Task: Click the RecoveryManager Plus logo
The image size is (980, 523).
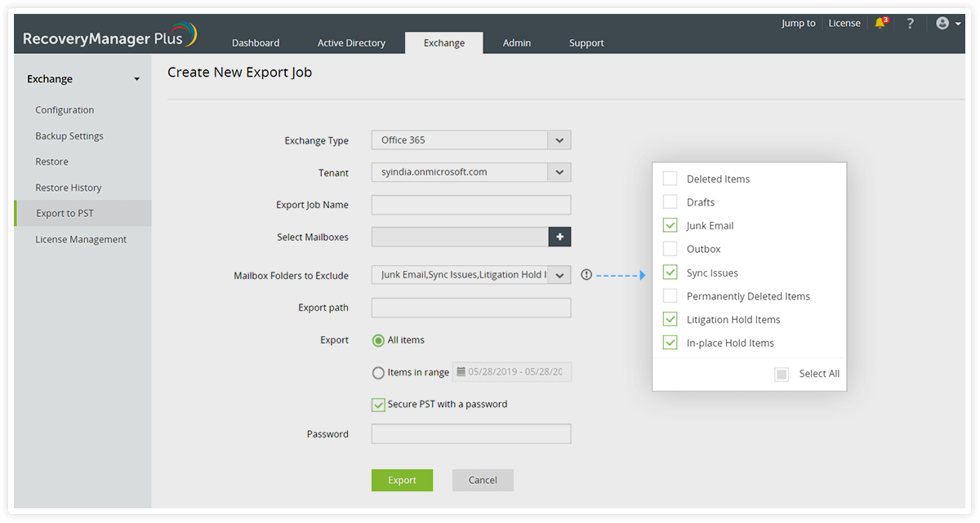Action: tap(107, 35)
